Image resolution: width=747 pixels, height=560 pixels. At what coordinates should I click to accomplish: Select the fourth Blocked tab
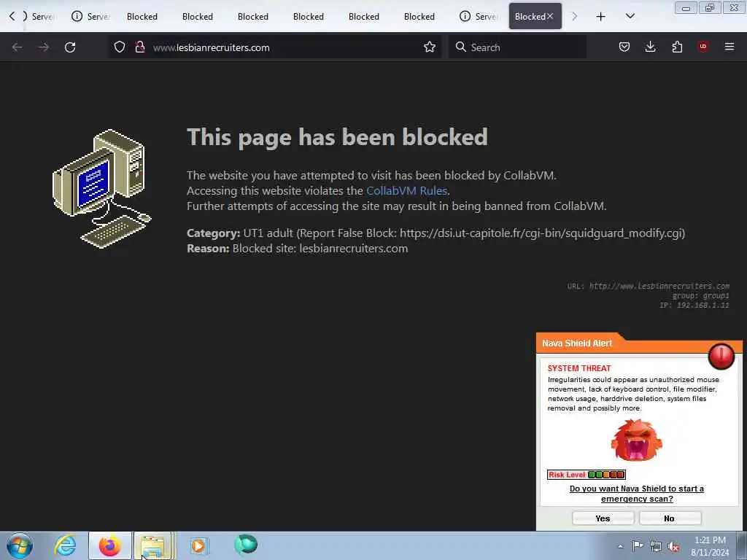[x=309, y=17]
